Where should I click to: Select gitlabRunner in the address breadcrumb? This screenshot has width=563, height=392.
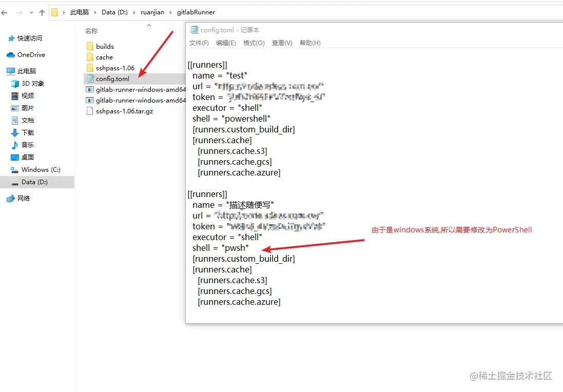tap(196, 12)
